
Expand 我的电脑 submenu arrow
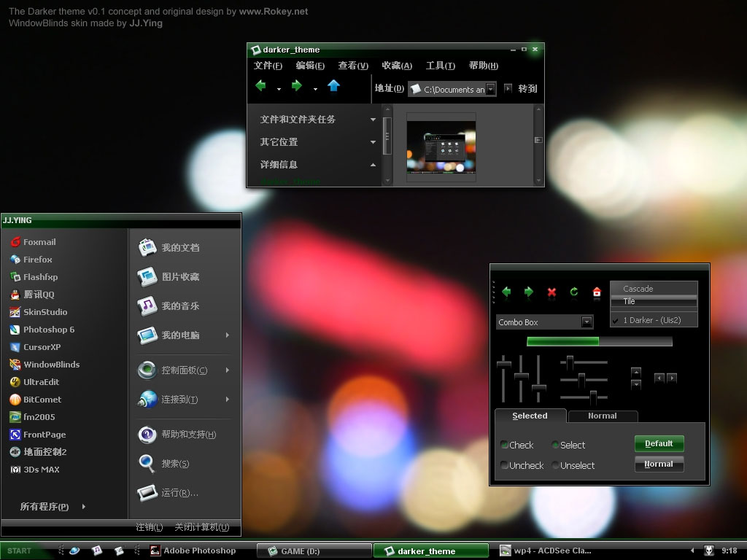click(228, 335)
